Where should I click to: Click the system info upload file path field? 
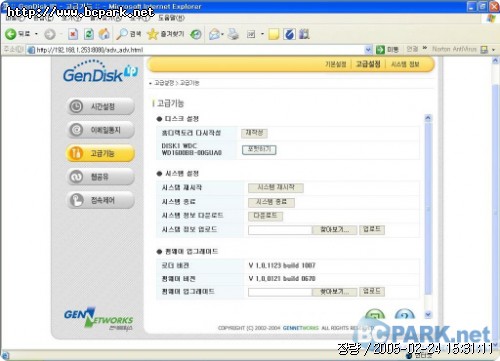280,230
